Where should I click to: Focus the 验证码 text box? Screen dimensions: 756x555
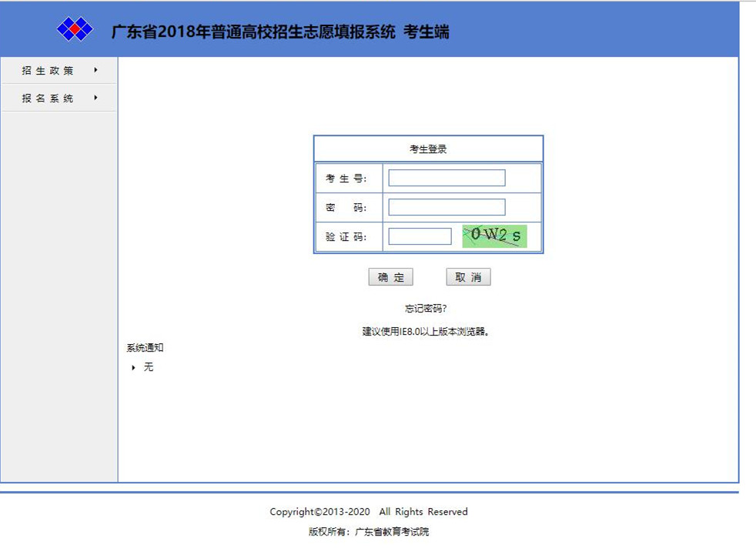[x=420, y=236]
